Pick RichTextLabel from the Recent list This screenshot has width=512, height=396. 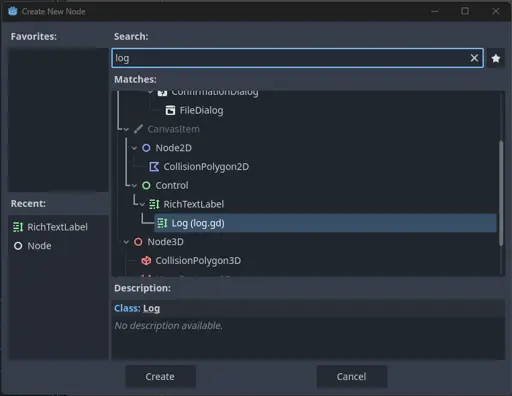57,227
